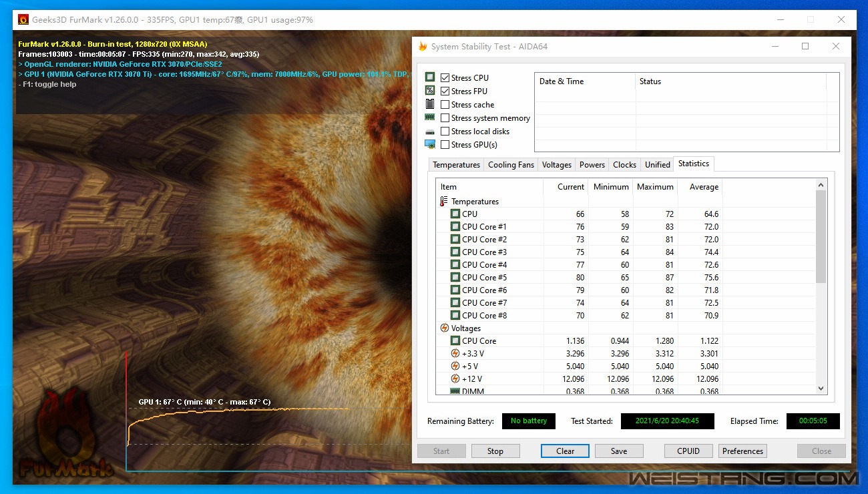The image size is (868, 494).
Task: Select the CPU Core #7 temperature row
Action: click(626, 302)
